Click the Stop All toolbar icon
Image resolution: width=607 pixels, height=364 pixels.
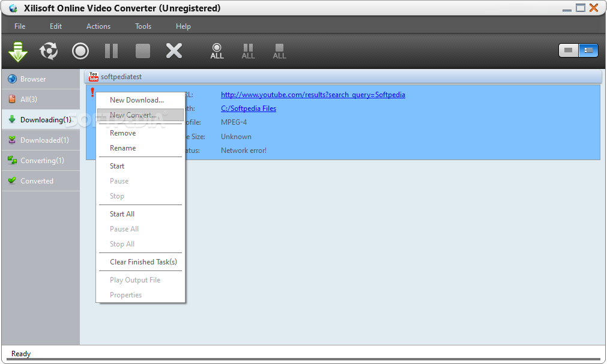280,51
